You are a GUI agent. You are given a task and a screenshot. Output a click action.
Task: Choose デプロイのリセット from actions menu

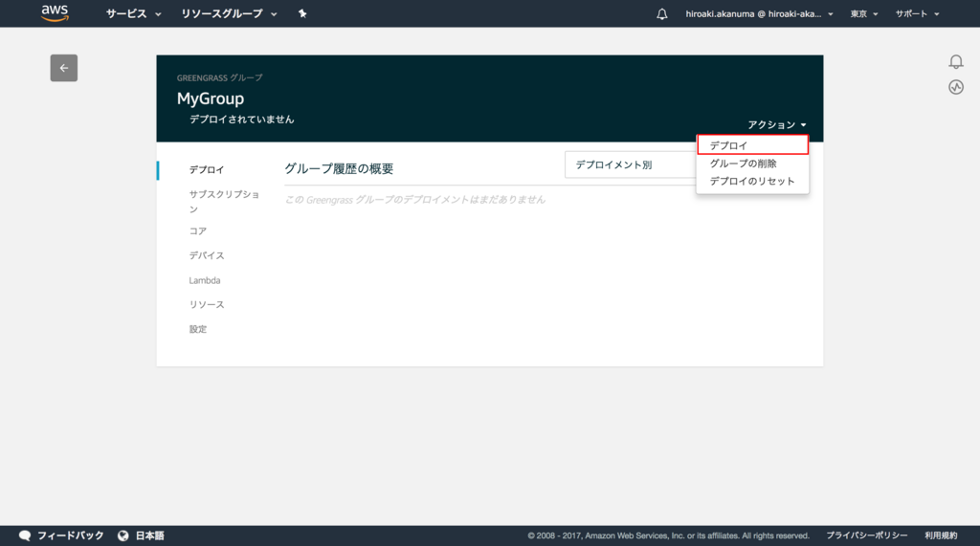click(x=752, y=181)
